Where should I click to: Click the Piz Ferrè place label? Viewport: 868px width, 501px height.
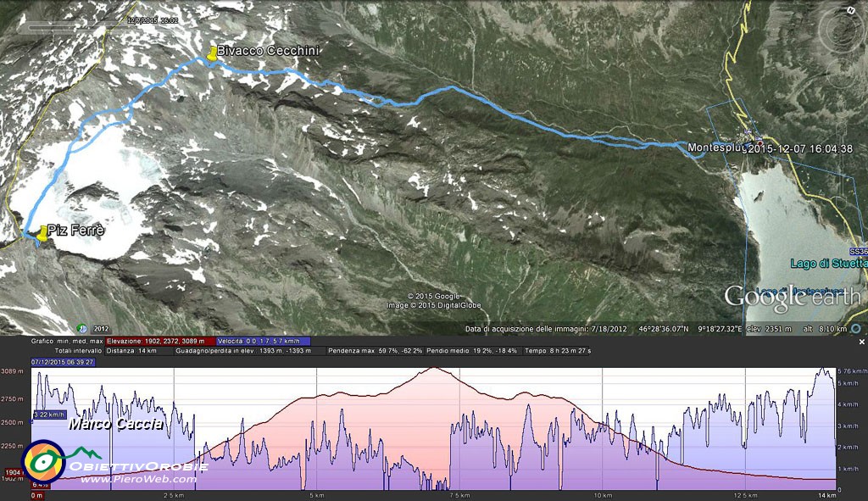pos(75,230)
